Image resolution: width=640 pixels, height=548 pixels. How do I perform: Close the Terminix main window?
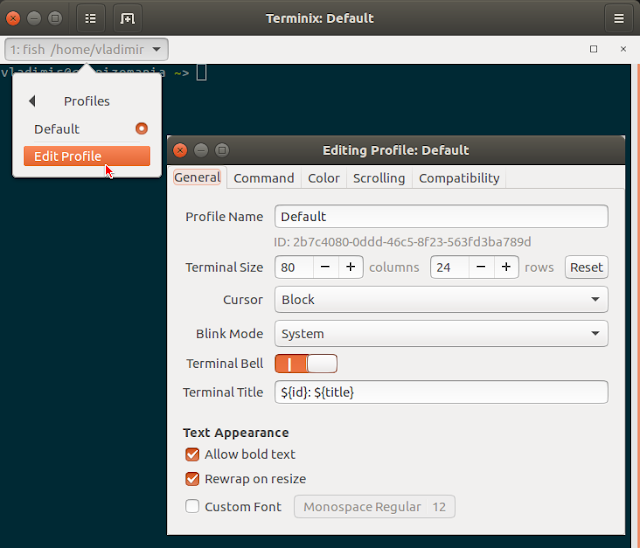coord(13,18)
